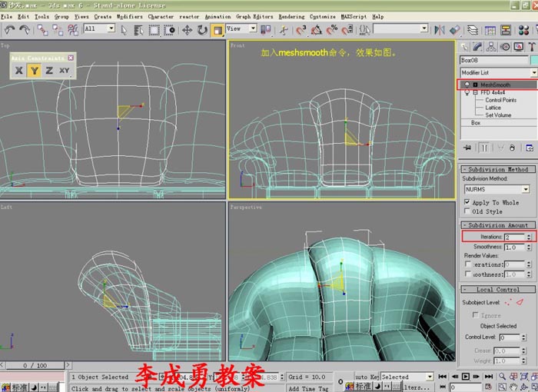Toggle the Percent Snap icon
Screen dimensions: 538x392
coord(332,30)
